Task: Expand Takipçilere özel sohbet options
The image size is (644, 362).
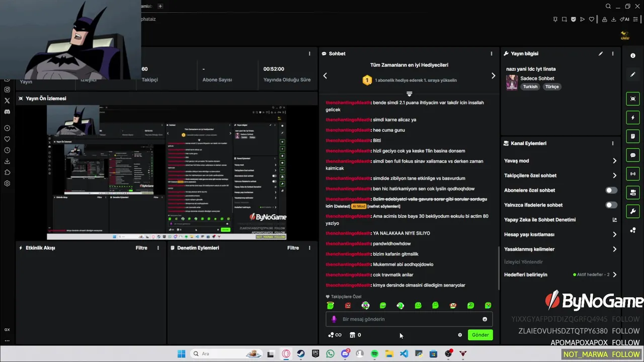Action: 614,175
